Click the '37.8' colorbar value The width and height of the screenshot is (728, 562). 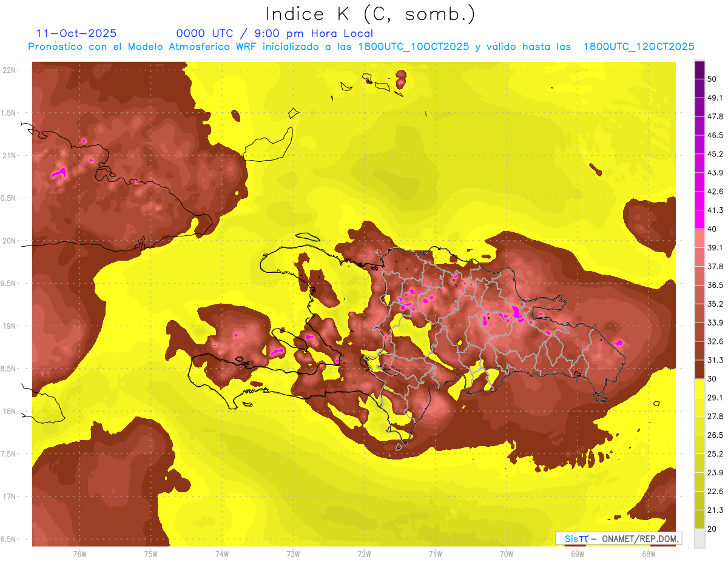point(715,266)
